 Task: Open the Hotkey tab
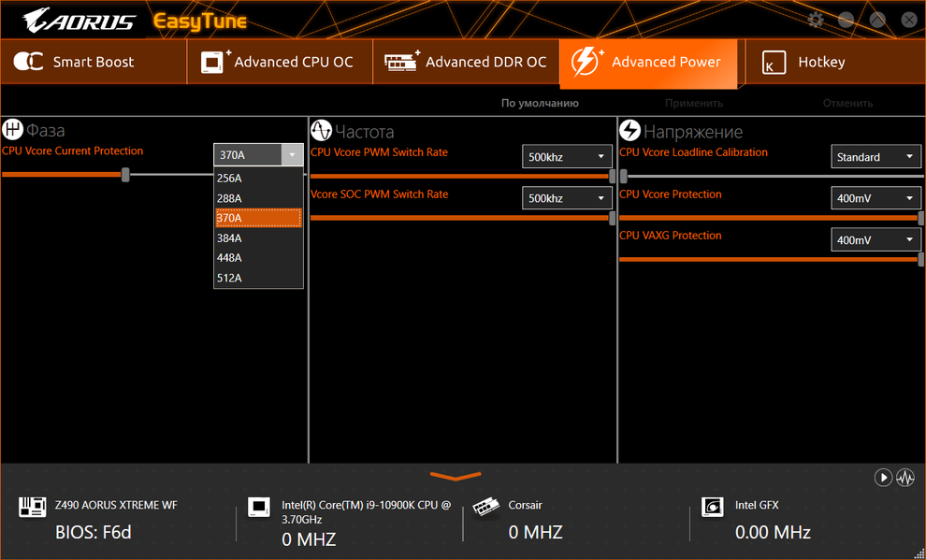835,62
